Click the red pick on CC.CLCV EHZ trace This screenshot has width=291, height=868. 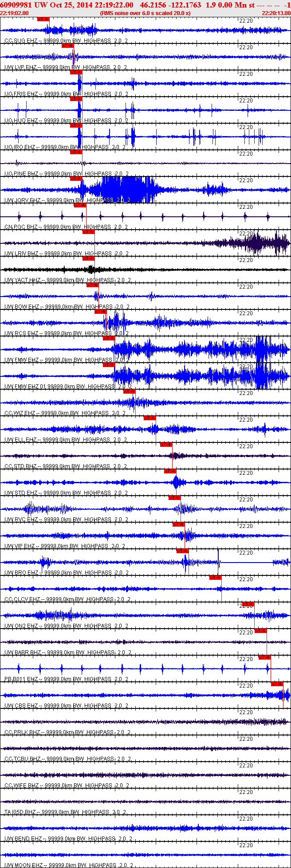(215, 578)
